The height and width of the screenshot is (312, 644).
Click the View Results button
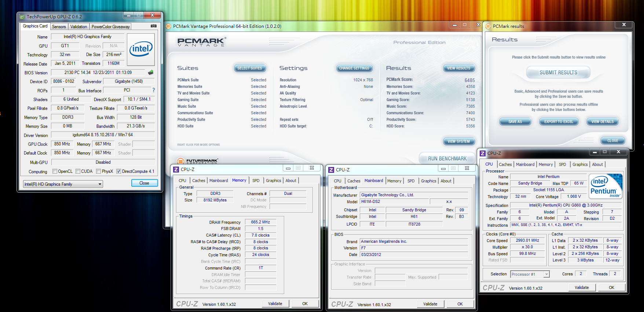(x=459, y=68)
